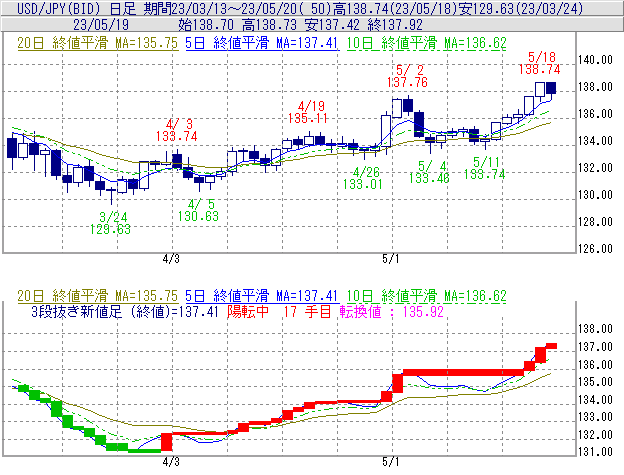Click upper chart 5/1 date axis label

[x=390, y=259]
